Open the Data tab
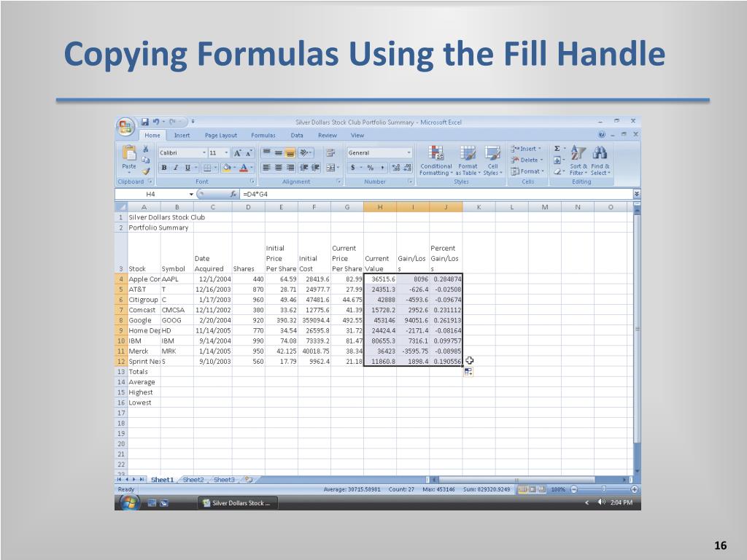The height and width of the screenshot is (560, 747). [297, 135]
